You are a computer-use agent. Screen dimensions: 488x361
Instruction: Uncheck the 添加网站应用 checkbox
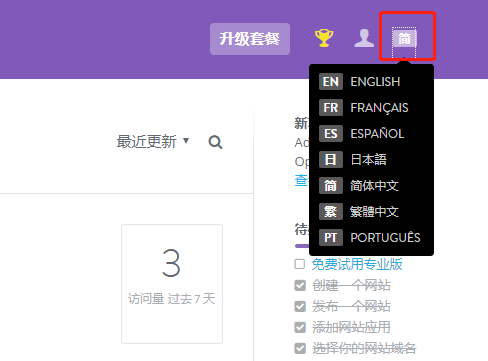coord(300,327)
